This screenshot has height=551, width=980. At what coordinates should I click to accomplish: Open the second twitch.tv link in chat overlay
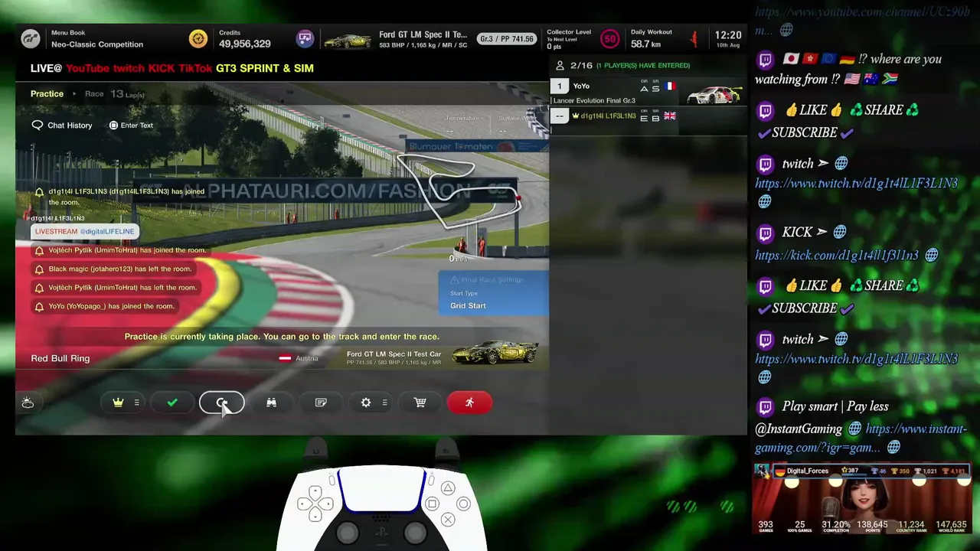coord(856,358)
